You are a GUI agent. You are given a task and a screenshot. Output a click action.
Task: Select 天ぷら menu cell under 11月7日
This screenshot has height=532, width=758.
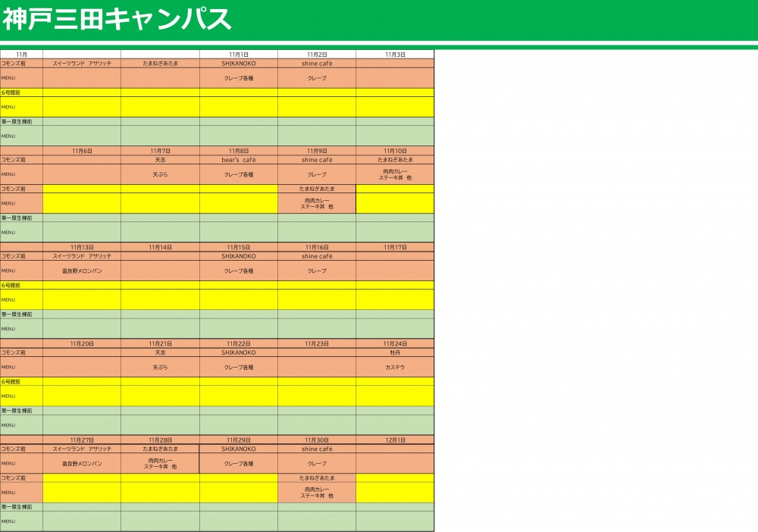pos(160,174)
